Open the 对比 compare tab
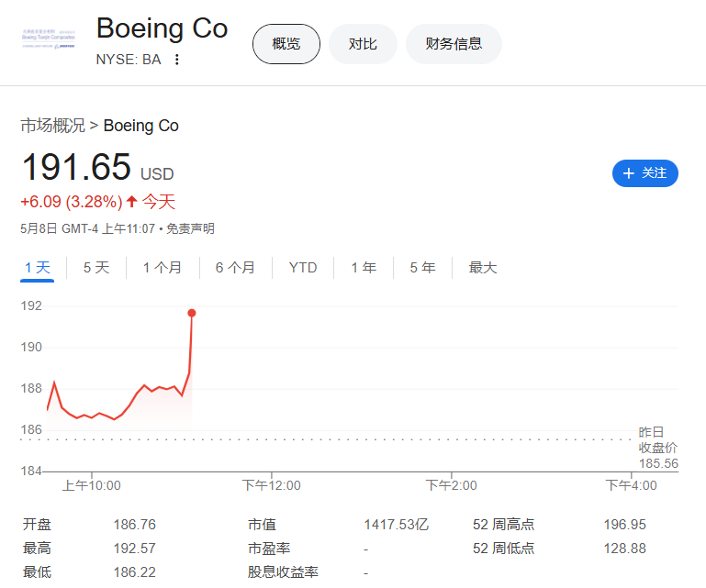Image resolution: width=706 pixels, height=588 pixels. (x=363, y=44)
